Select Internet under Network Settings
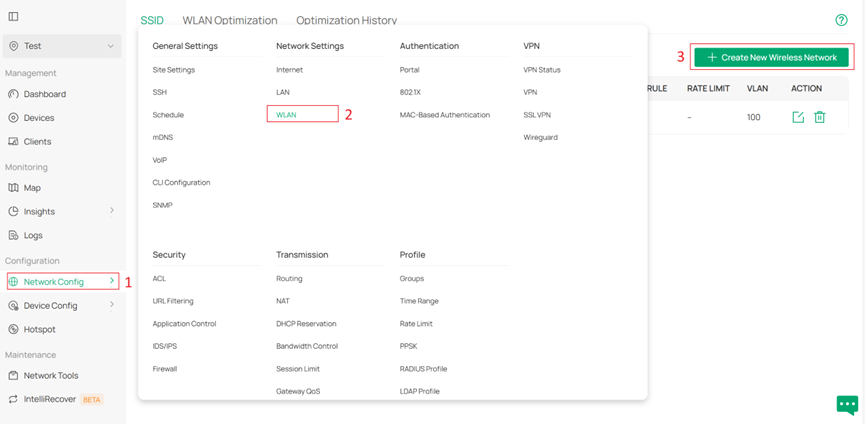This screenshot has width=865, height=424. click(290, 70)
